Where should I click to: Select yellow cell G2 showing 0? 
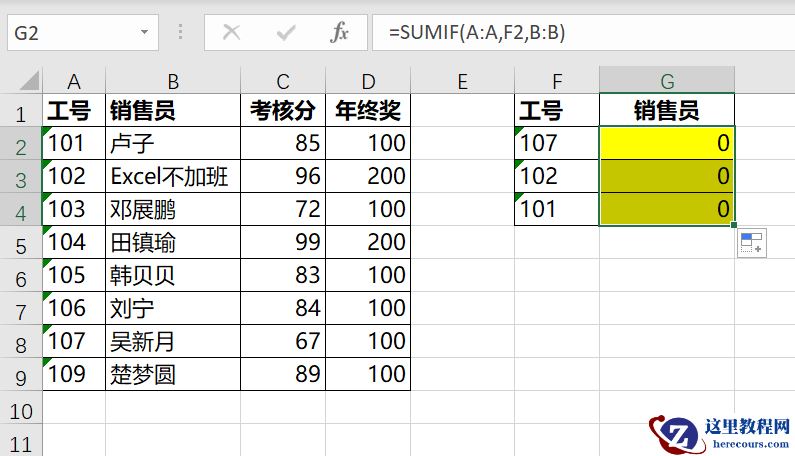pos(667,143)
